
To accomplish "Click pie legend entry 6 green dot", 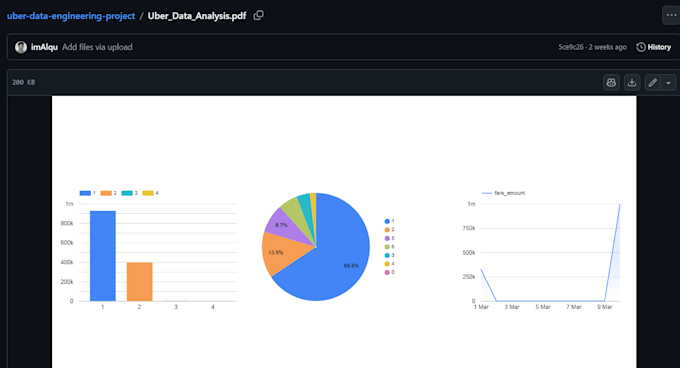I will (x=387, y=247).
